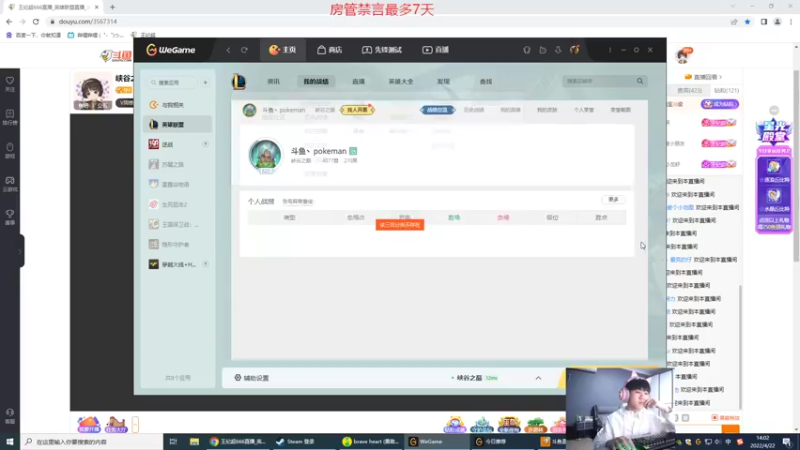Select the 历史战绩 sub tab
The height and width of the screenshot is (450, 800).
click(473, 110)
